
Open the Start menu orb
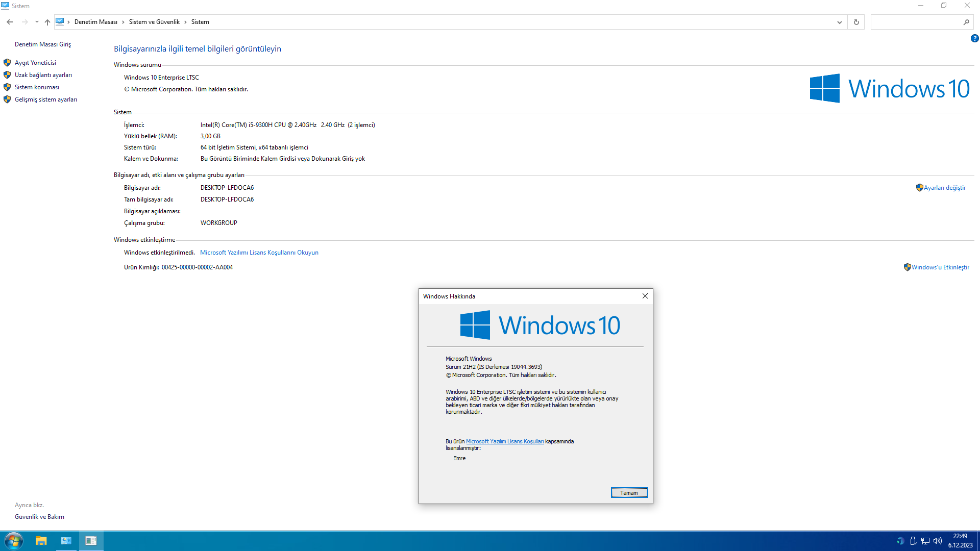tap(13, 541)
